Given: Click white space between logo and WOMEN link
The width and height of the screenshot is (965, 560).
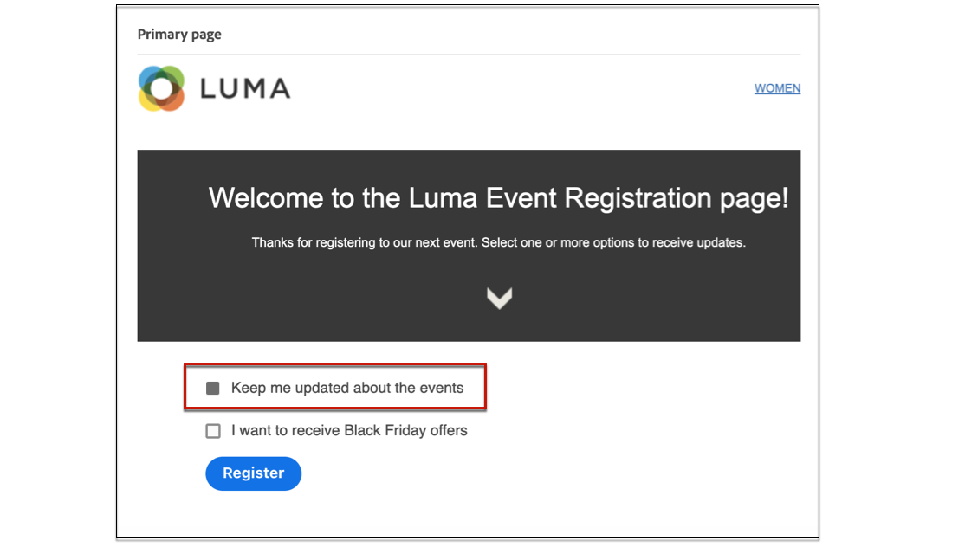Looking at the screenshot, I should coord(520,88).
